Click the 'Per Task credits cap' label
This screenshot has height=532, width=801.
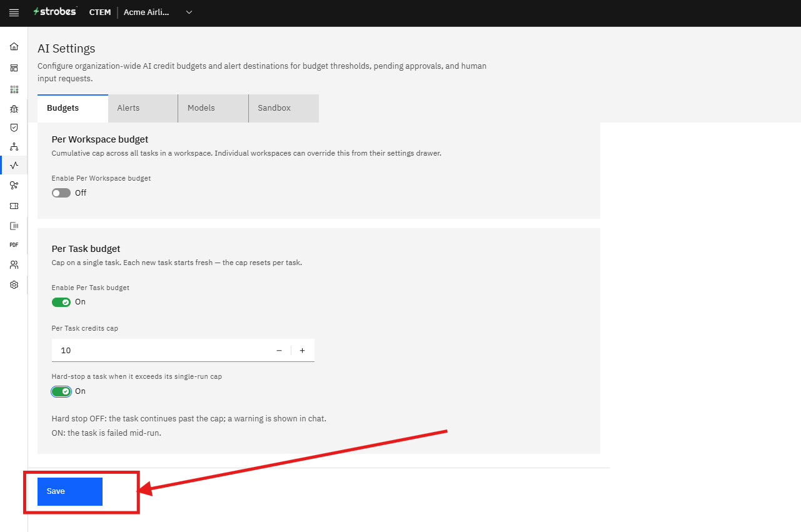pyautogui.click(x=85, y=328)
